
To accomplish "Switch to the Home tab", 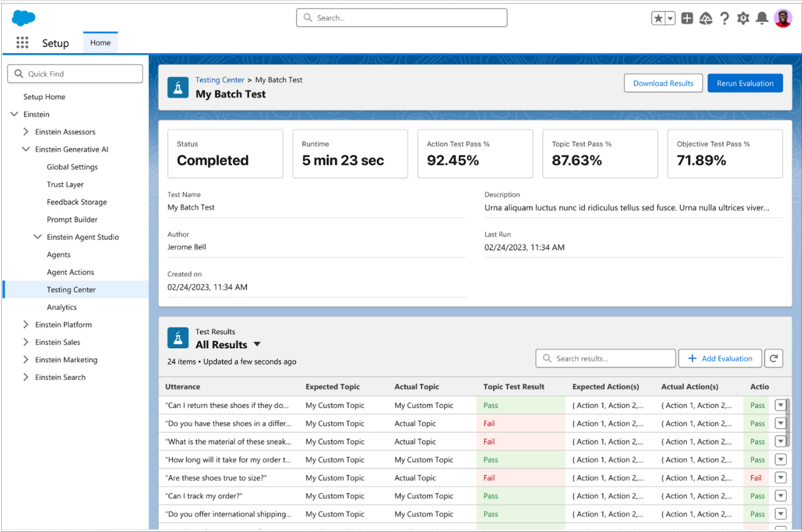I will coord(100,43).
